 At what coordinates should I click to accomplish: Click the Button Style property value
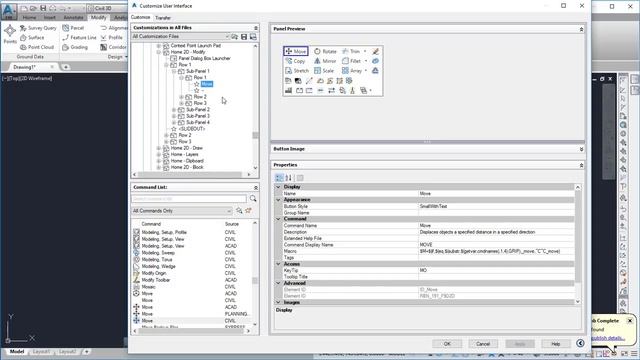pyautogui.click(x=496, y=207)
